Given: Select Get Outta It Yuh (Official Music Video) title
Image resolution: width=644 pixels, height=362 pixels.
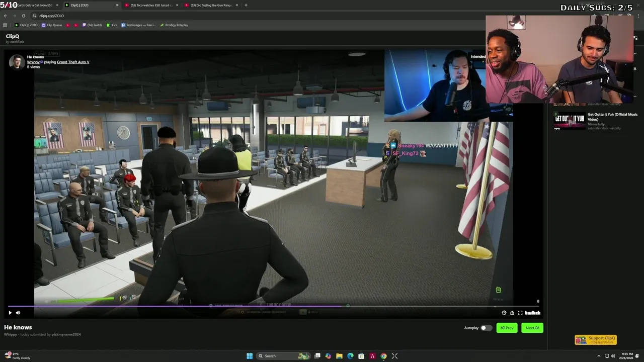Looking at the screenshot, I should tap(612, 117).
